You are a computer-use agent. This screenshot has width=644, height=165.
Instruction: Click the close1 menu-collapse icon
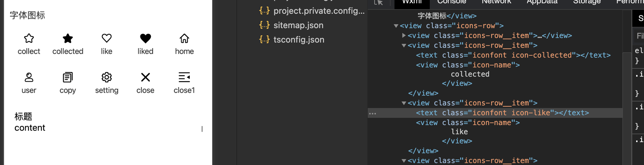(x=184, y=77)
